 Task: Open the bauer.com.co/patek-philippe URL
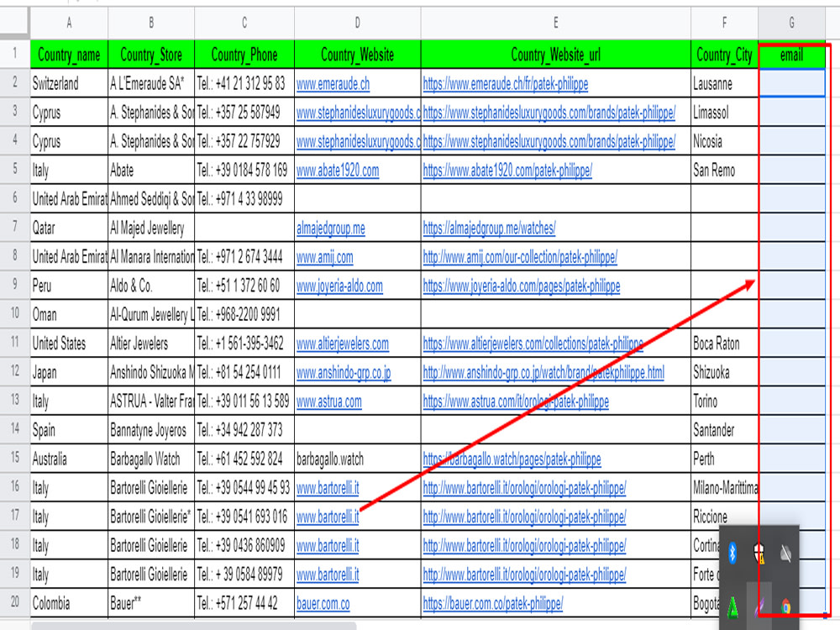(493, 603)
